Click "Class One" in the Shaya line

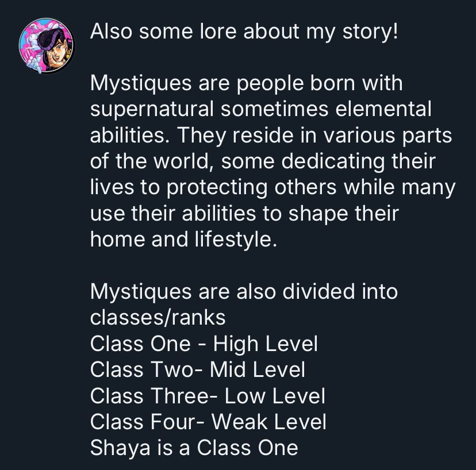tap(248, 448)
